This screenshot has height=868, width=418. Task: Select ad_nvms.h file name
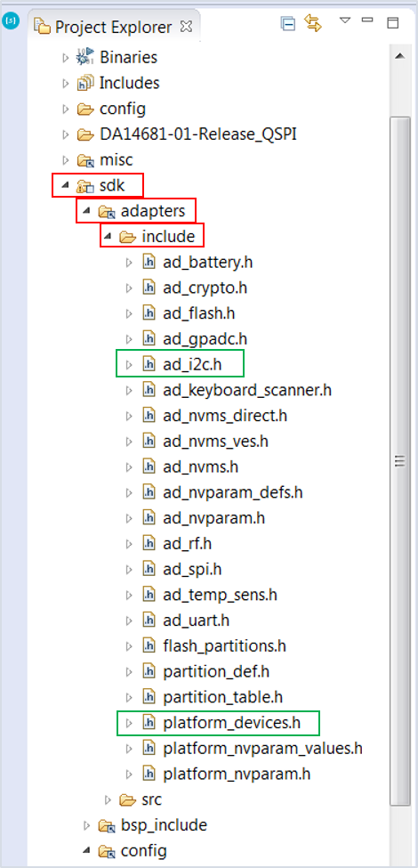(x=201, y=466)
